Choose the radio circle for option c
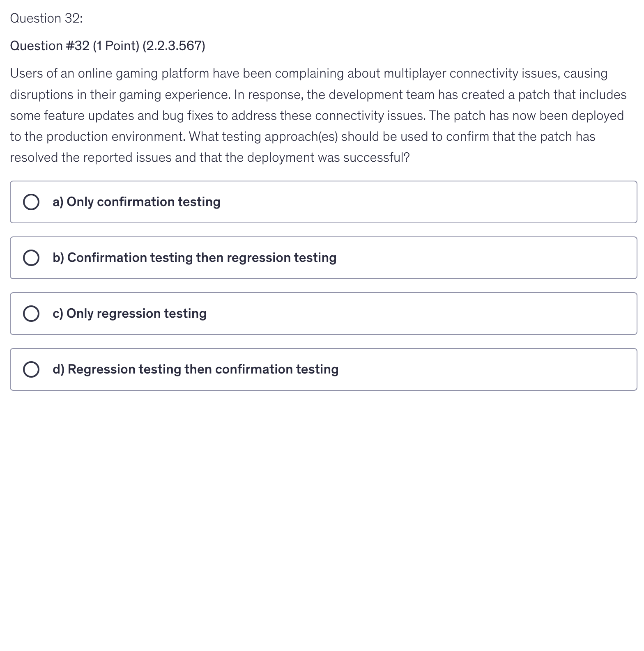Screen dimensions: 644x651 (x=31, y=314)
